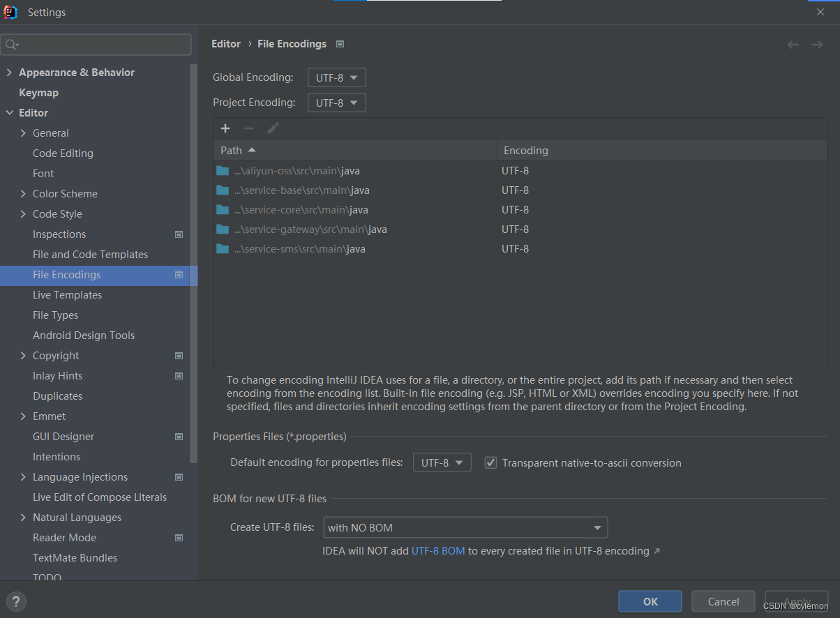Click the Remove path minus icon
Viewport: 840px width, 618px height.
pos(249,128)
